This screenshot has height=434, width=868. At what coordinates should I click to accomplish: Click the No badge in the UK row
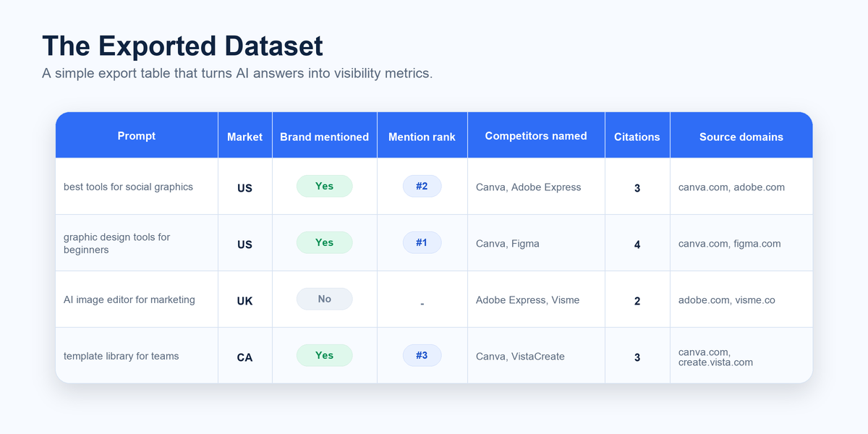(x=324, y=299)
